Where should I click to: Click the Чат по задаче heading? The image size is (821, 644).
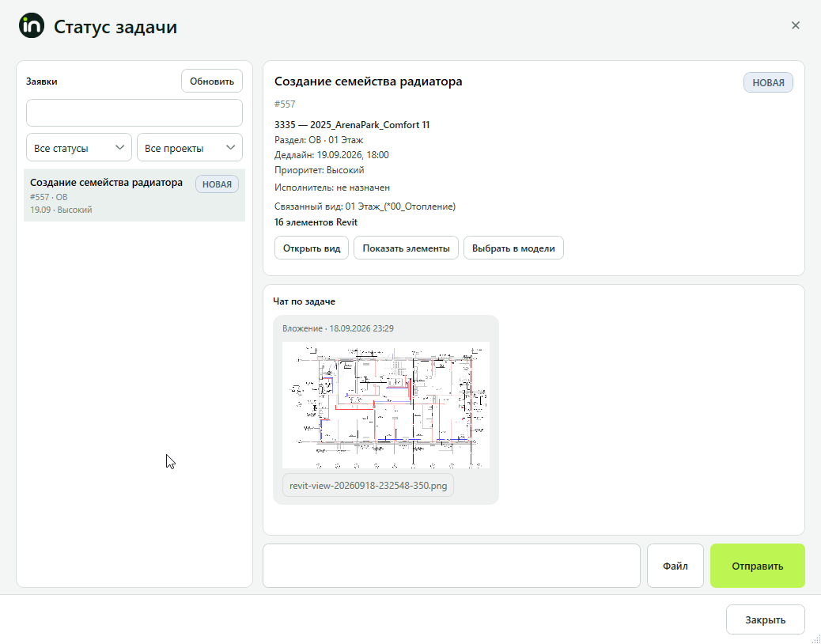304,301
